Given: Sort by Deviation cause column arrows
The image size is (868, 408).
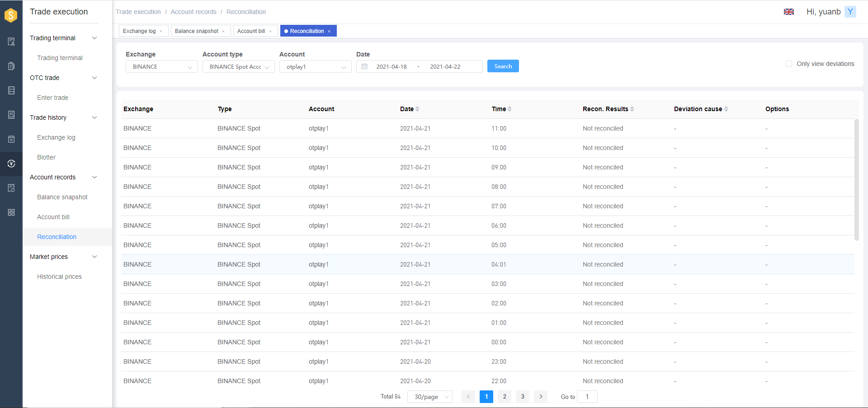Looking at the screenshot, I should click(726, 109).
